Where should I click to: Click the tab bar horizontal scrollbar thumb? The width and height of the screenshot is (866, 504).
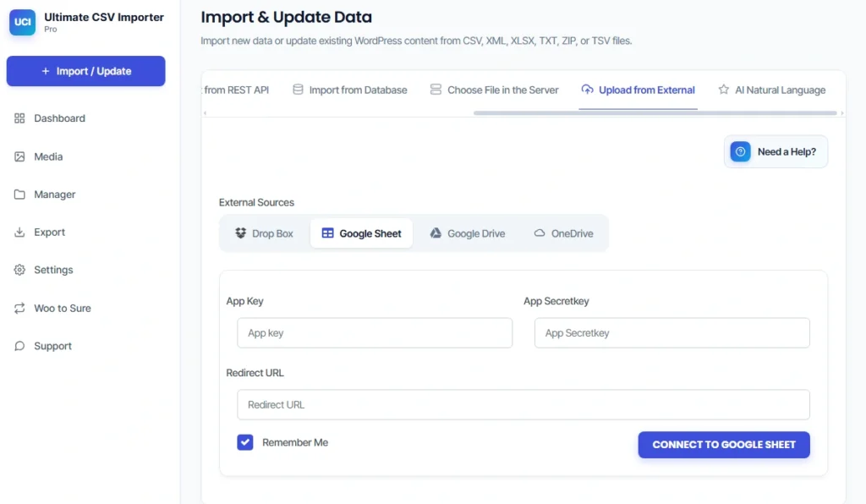pos(655,113)
